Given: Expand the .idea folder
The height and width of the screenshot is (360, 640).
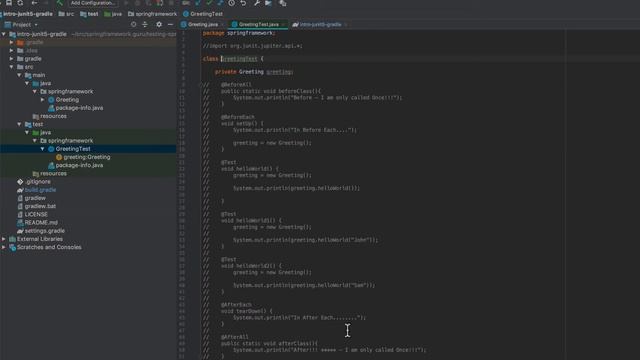Looking at the screenshot, I should [x=12, y=51].
